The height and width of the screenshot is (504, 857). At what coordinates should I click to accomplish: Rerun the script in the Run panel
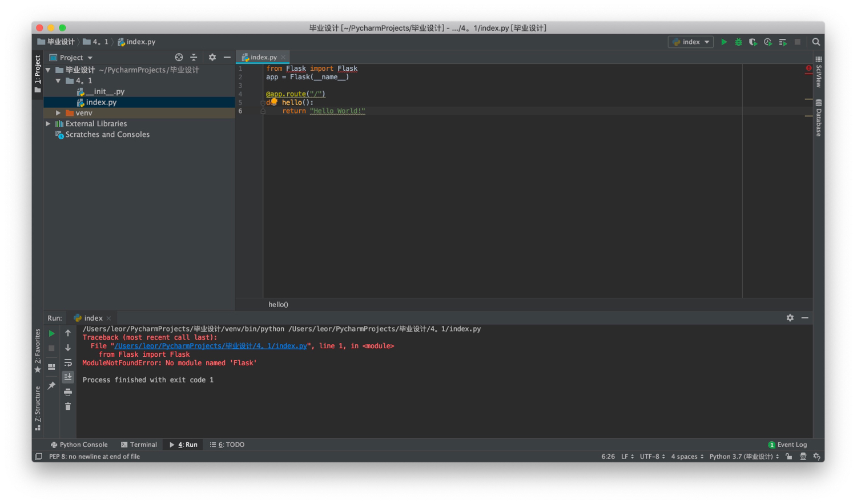(52, 333)
